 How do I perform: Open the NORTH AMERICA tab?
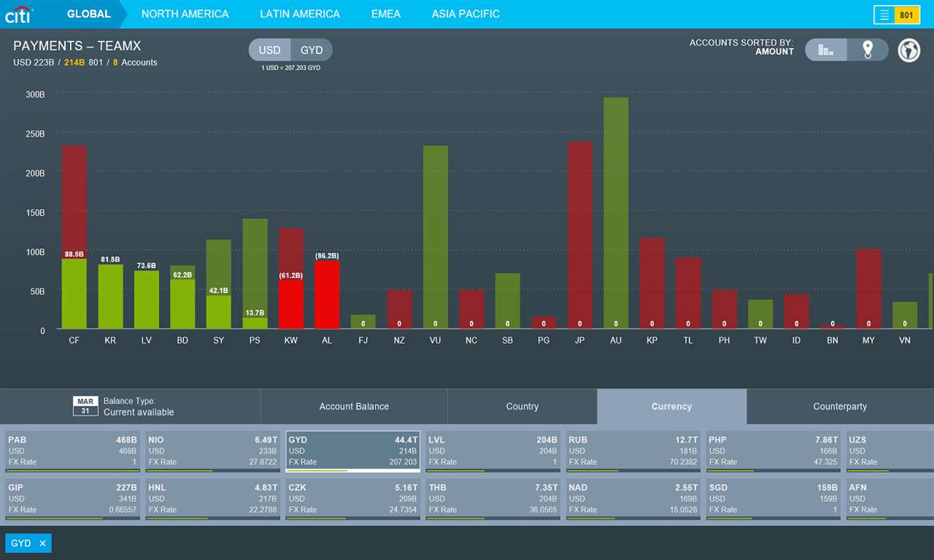(x=185, y=14)
